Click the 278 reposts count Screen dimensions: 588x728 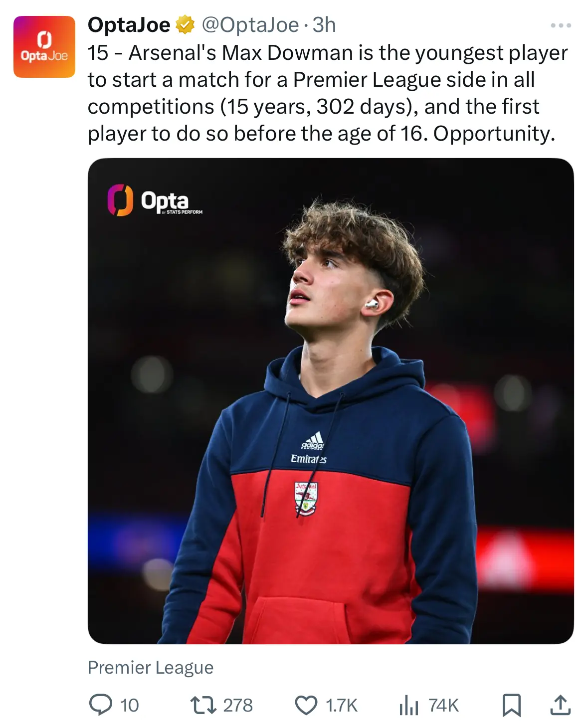pyautogui.click(x=238, y=706)
